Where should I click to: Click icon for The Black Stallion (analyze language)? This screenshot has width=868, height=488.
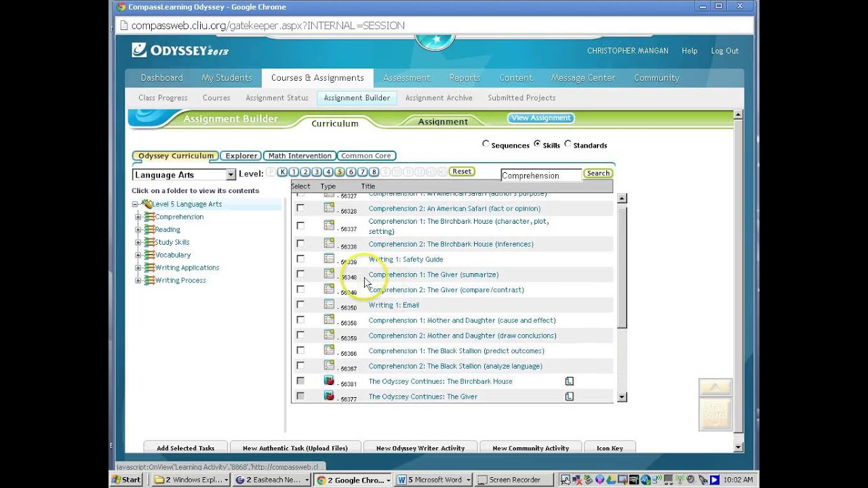(329, 365)
